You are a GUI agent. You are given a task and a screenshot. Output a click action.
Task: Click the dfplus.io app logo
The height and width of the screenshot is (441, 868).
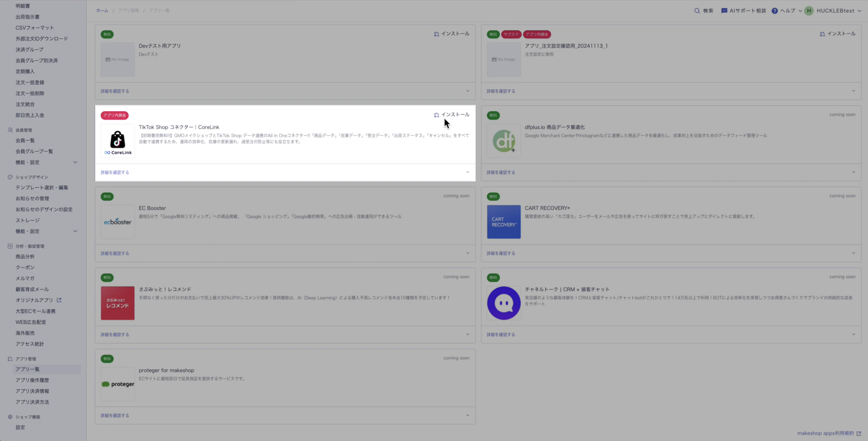tap(503, 141)
